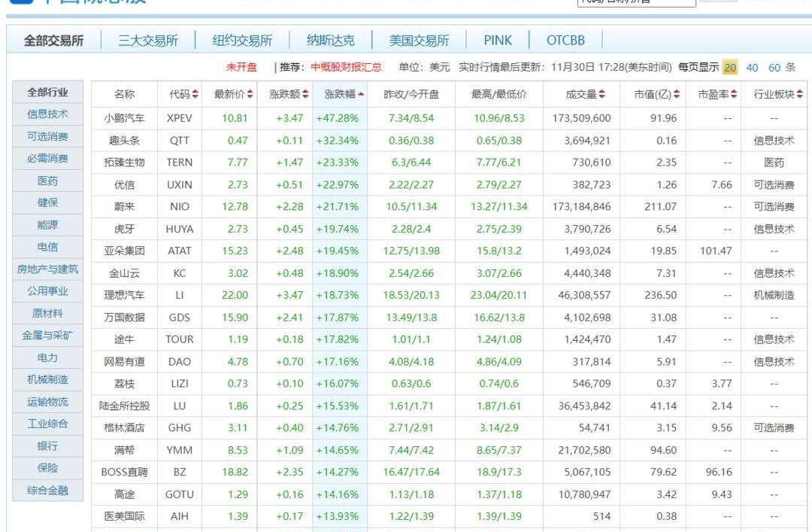Select 全部行业 in sidebar

(47, 93)
